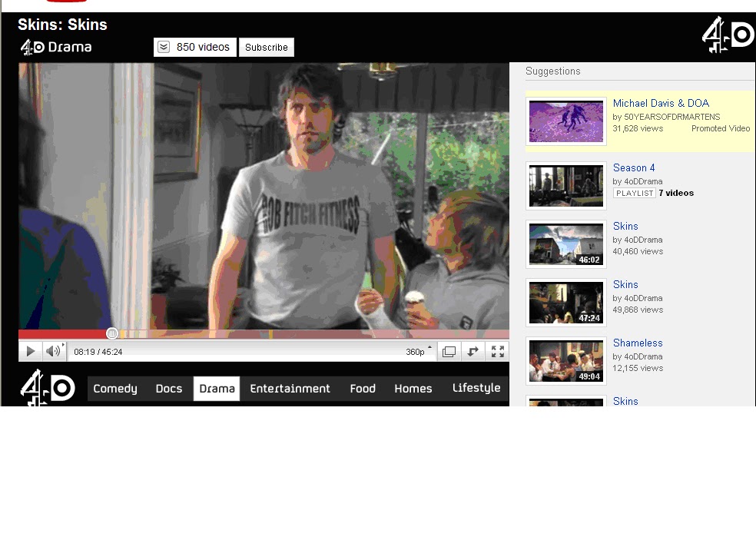Click the 46:02 Skins thumbnail

pos(566,244)
